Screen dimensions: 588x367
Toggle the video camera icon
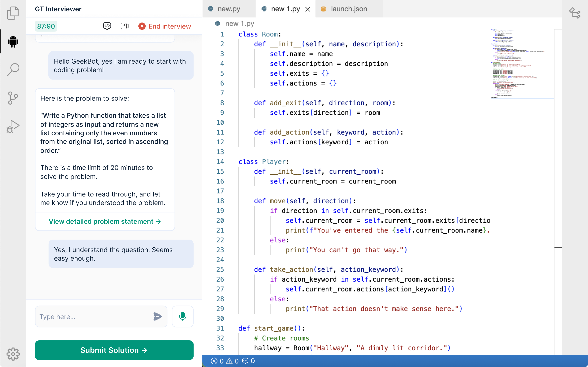click(124, 26)
